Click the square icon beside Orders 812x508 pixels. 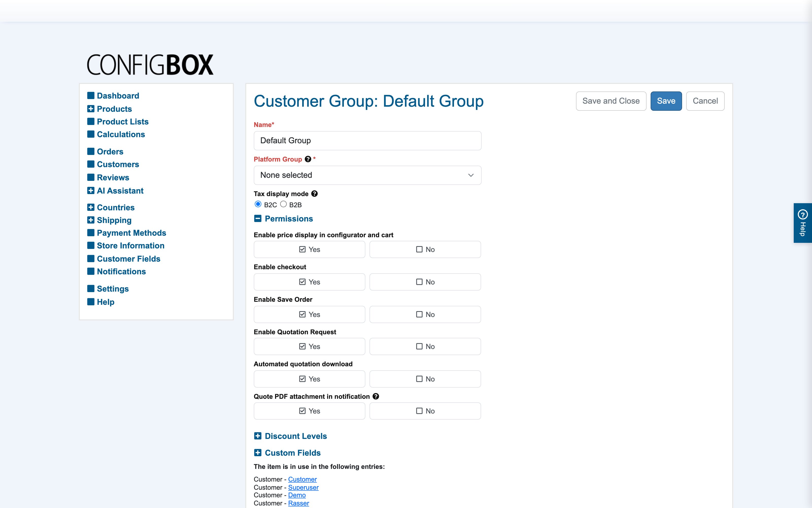tap(91, 152)
